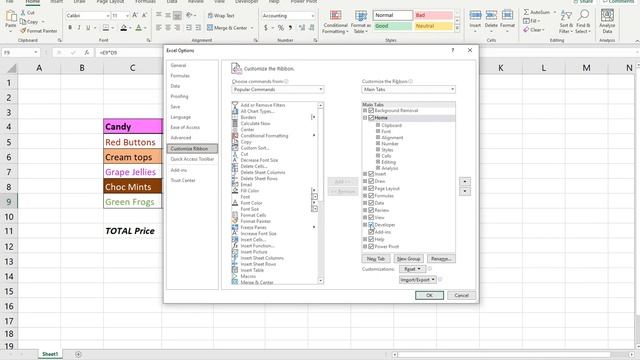Uncheck the Background Removal tab checkbox
The width and height of the screenshot is (640, 360).
coord(371,111)
